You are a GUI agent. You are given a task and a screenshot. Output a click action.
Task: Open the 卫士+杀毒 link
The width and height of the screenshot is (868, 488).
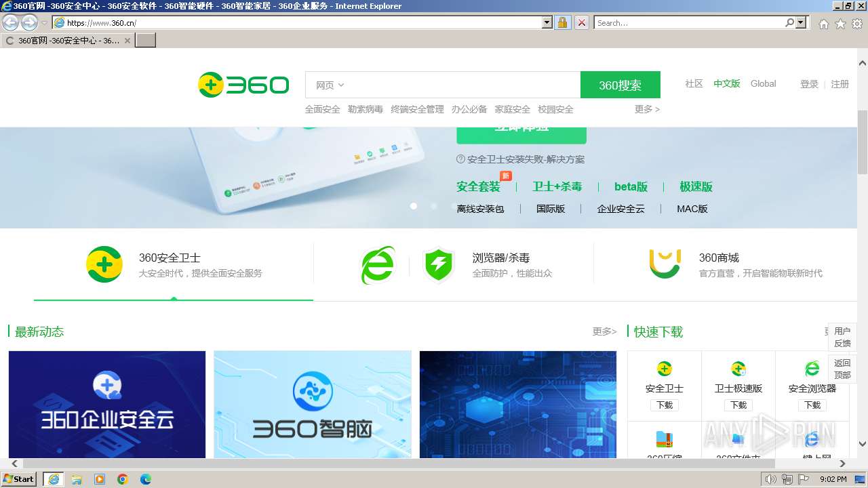(557, 186)
